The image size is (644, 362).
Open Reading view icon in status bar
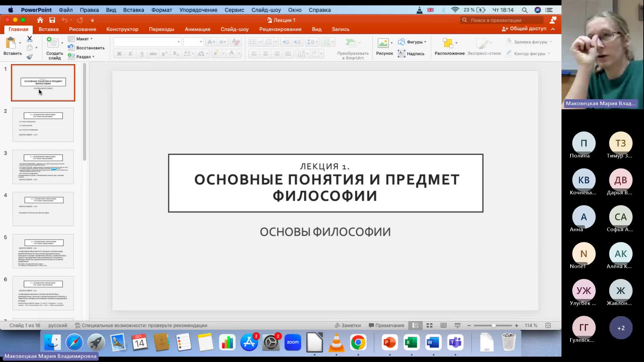point(443,325)
